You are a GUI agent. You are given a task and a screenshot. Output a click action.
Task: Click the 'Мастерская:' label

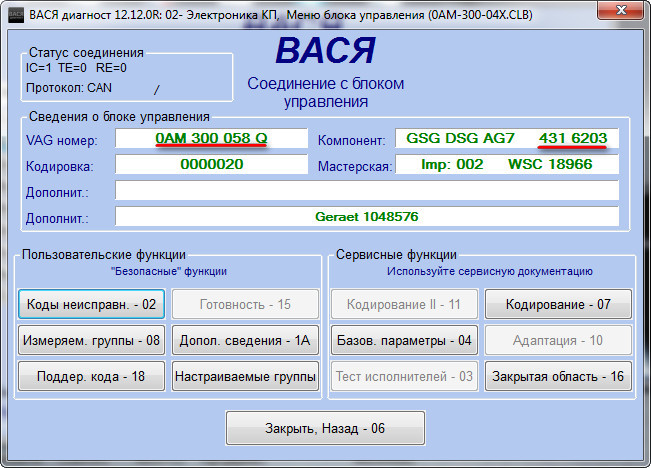coord(355,167)
